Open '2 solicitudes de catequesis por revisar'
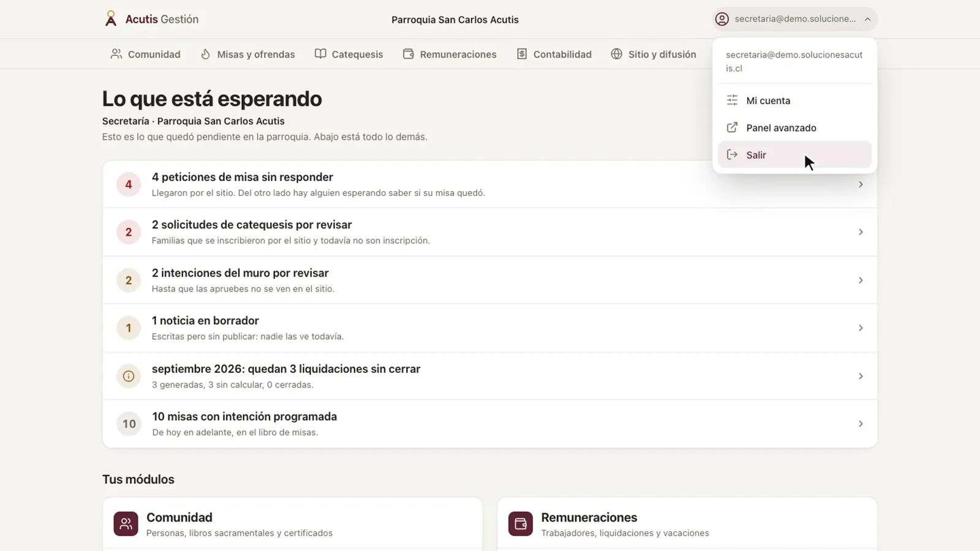Screen dimensions: 980x551 pyautogui.click(x=489, y=232)
